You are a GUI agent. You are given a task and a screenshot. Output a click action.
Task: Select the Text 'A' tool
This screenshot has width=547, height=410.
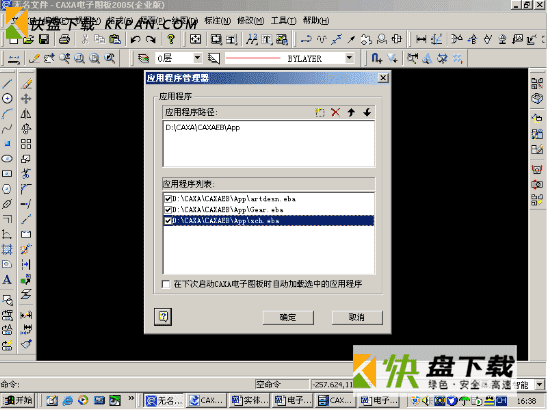(x=7, y=279)
